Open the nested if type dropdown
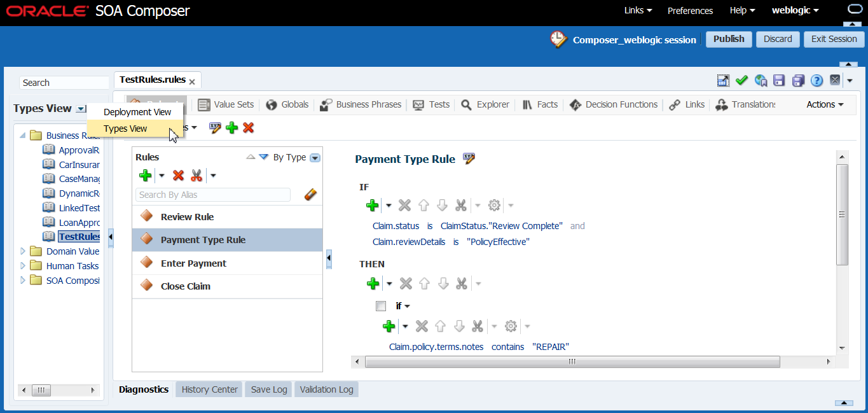Image resolution: width=868 pixels, height=413 pixels. pyautogui.click(x=407, y=306)
